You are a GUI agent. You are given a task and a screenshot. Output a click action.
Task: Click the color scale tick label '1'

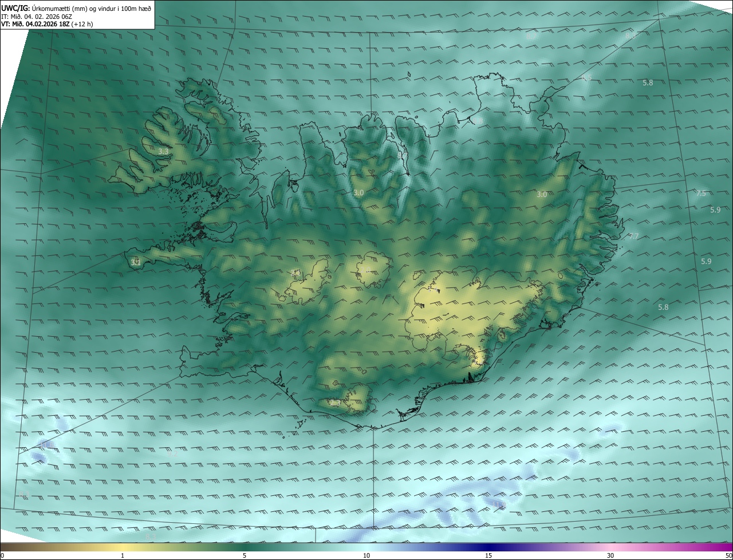point(123,555)
